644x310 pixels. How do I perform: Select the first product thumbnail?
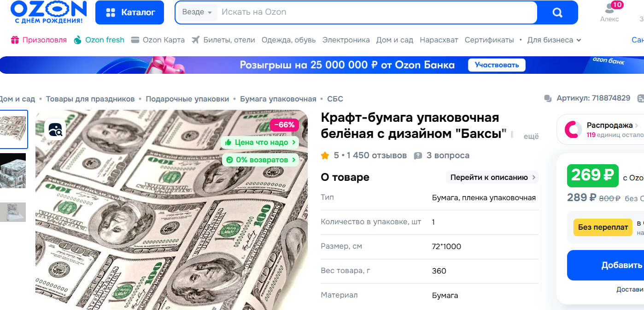[x=13, y=129]
